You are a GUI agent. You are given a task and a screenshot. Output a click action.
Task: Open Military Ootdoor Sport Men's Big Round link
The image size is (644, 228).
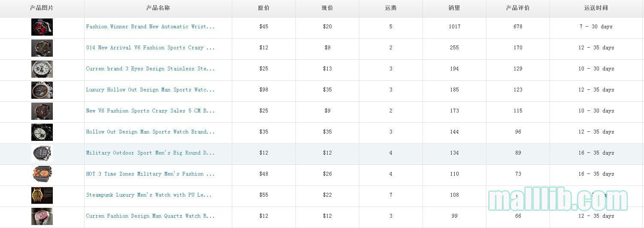(150, 153)
